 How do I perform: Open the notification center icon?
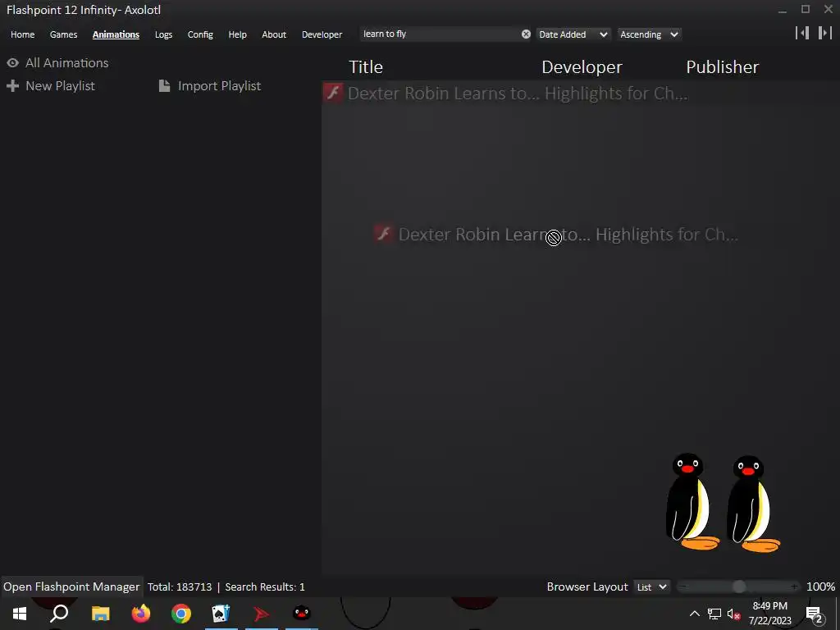[814, 614]
